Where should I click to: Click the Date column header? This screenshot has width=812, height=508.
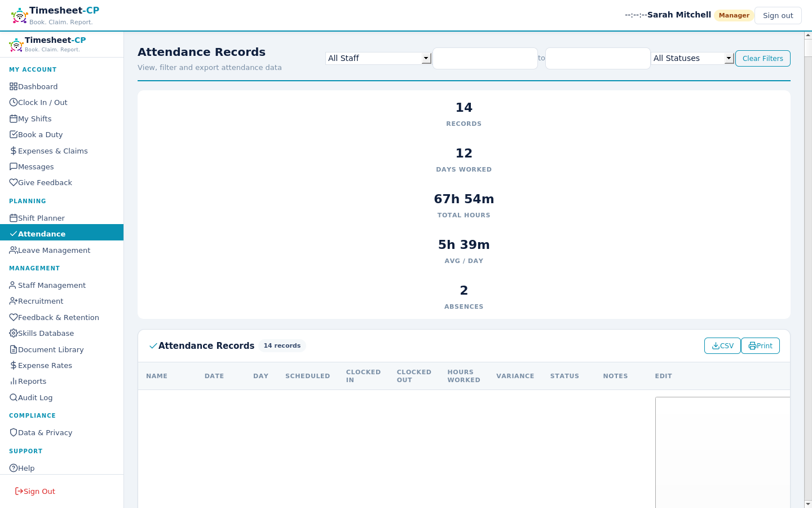tap(214, 376)
